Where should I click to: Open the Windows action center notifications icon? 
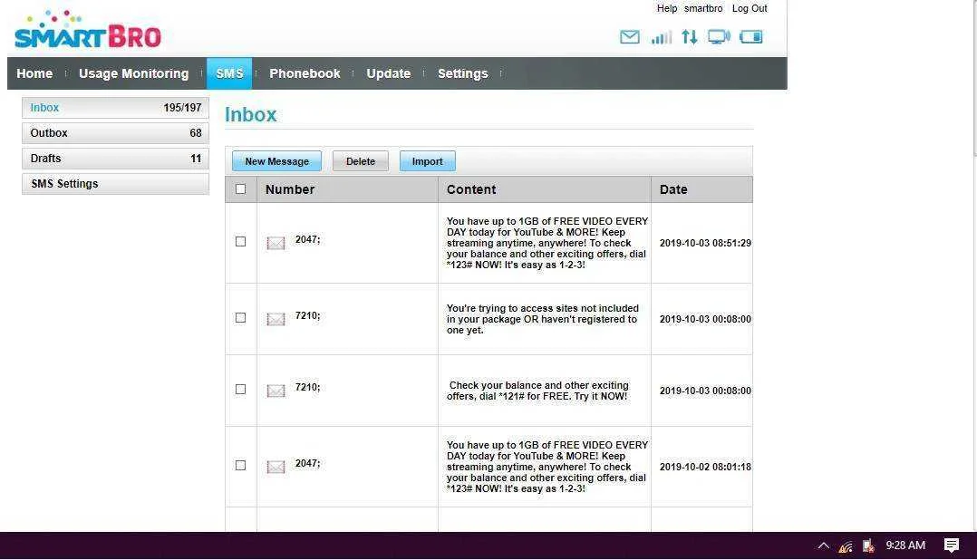pyautogui.click(x=951, y=546)
